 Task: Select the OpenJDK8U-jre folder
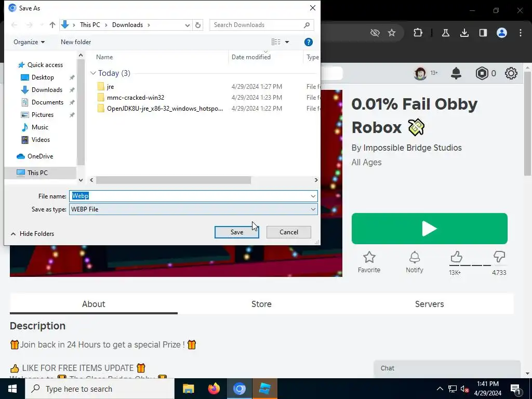165,109
